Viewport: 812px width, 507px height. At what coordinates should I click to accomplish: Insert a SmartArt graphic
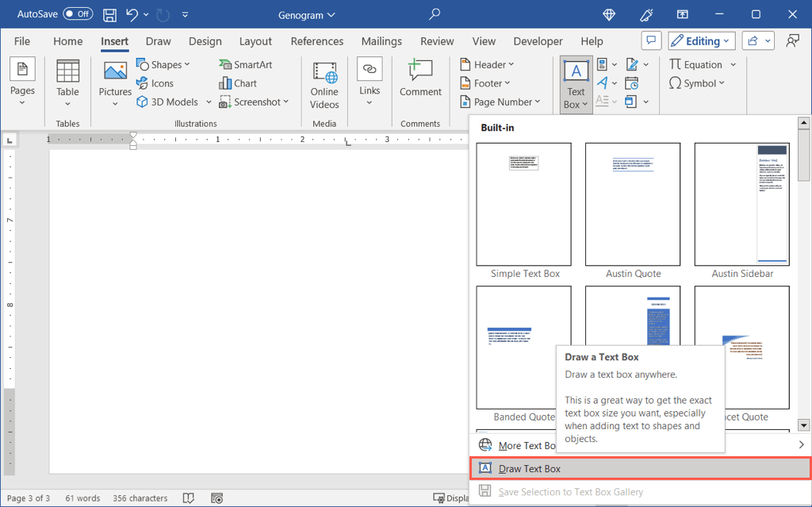click(x=246, y=64)
